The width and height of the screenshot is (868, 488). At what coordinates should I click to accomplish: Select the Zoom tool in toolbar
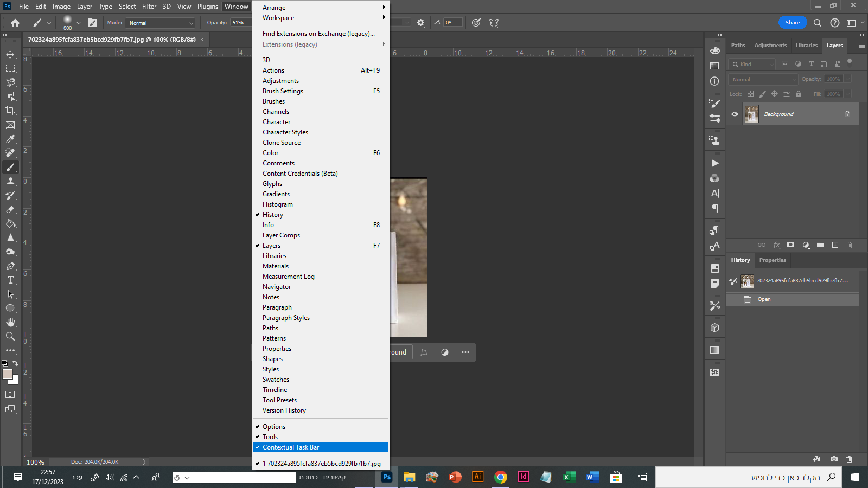[10, 336]
